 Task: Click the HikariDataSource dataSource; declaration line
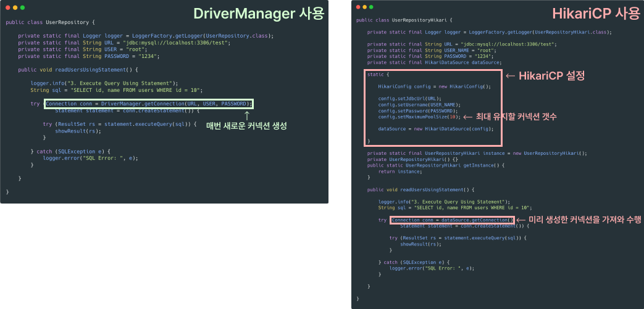(x=435, y=62)
